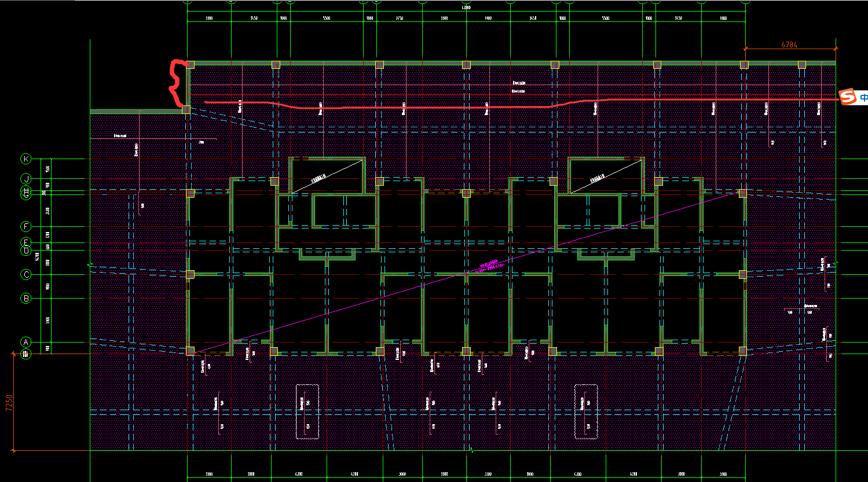The height and width of the screenshot is (482, 868).
Task: Select the vertical 7250 dimension text
Action: (9, 403)
